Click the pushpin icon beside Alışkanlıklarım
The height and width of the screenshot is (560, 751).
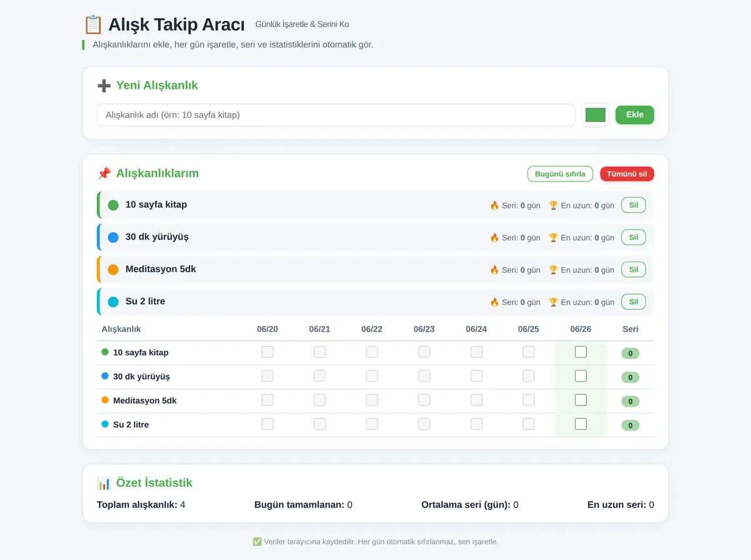click(x=104, y=173)
